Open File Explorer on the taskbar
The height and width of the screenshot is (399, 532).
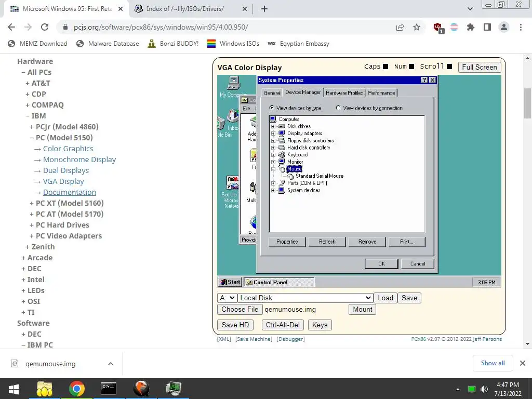point(45,389)
